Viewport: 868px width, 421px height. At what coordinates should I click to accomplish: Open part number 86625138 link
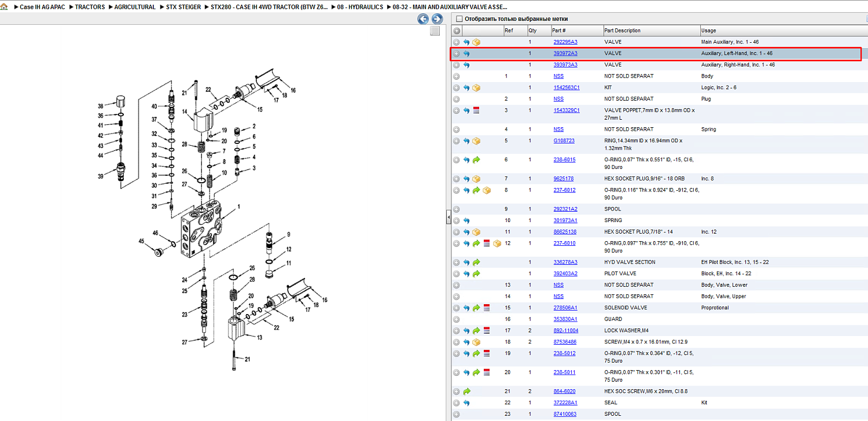(x=565, y=232)
